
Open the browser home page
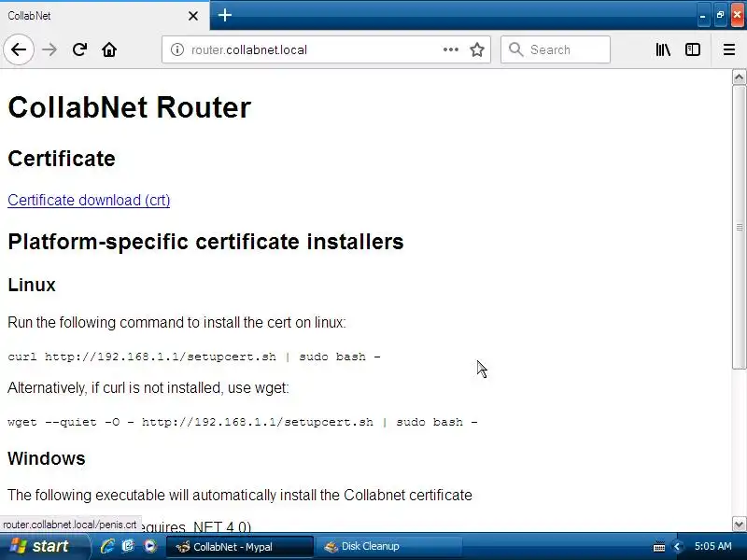109,49
